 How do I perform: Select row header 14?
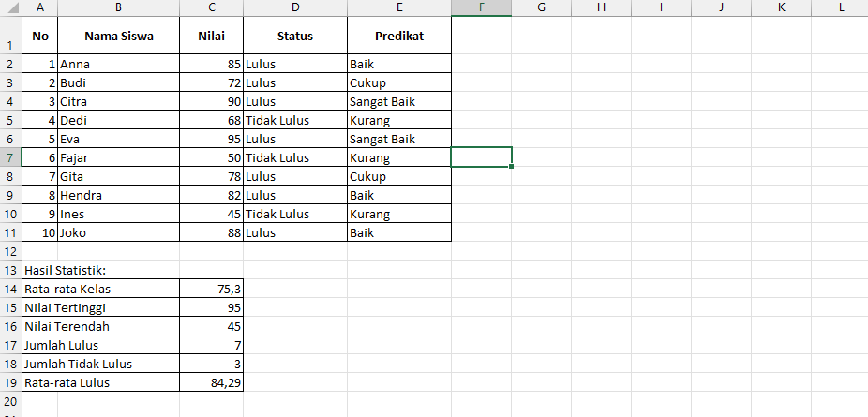point(10,289)
